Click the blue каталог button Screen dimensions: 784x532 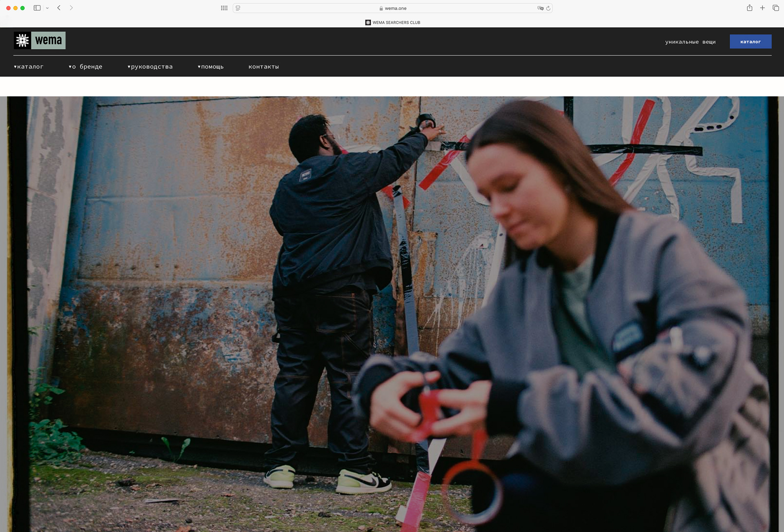[x=750, y=42]
